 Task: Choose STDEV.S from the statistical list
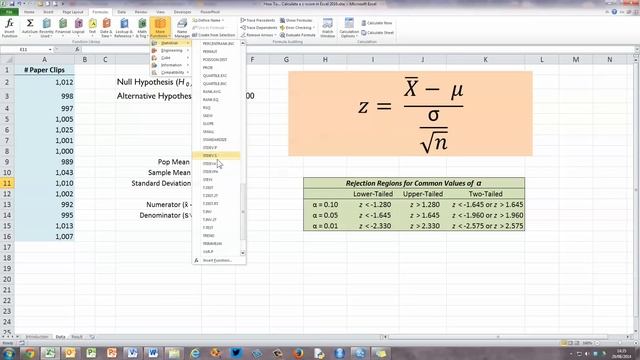coord(216,156)
